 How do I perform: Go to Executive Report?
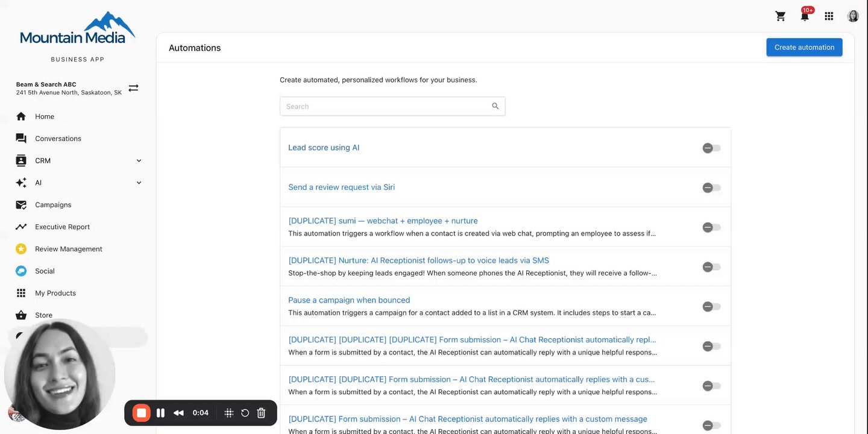point(62,227)
